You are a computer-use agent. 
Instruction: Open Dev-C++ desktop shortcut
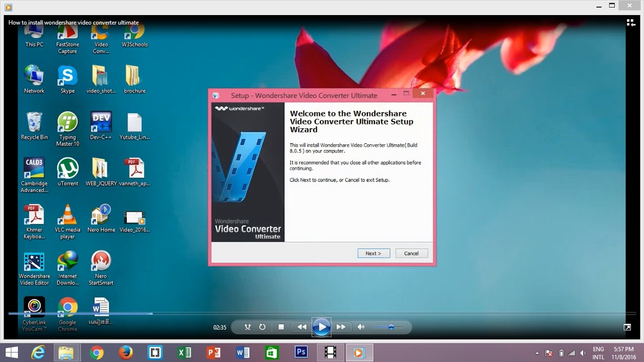[x=101, y=126]
